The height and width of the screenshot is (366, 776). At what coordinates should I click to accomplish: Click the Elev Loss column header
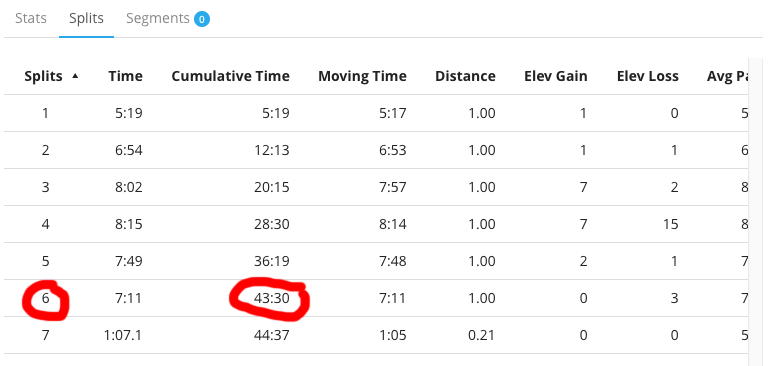[648, 76]
